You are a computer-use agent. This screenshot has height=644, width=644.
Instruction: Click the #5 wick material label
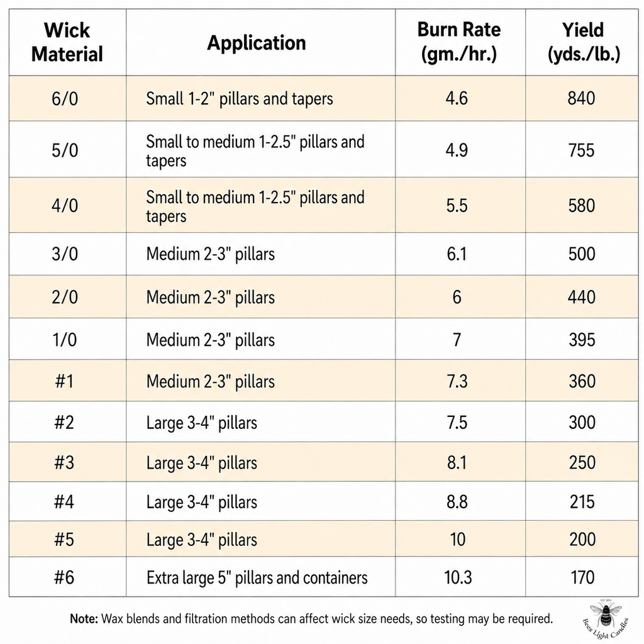pos(65,540)
